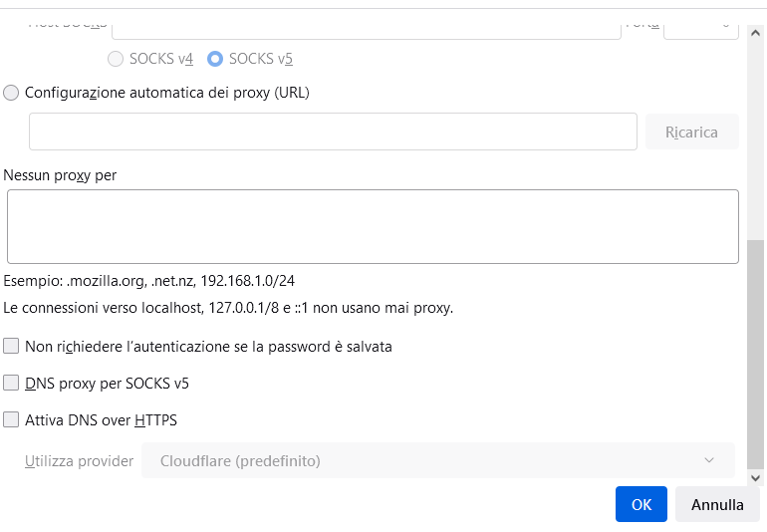
Task: Click the SOCKS Porta number field
Action: pos(700,32)
